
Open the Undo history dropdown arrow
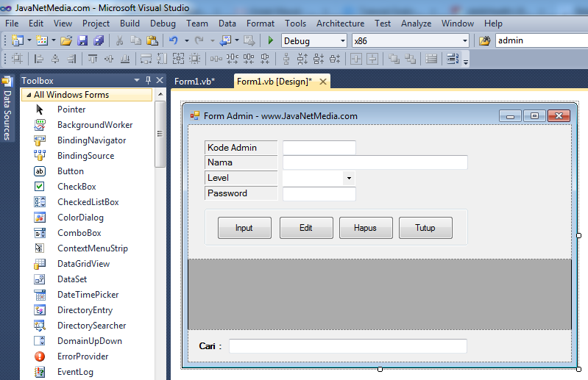pos(186,40)
